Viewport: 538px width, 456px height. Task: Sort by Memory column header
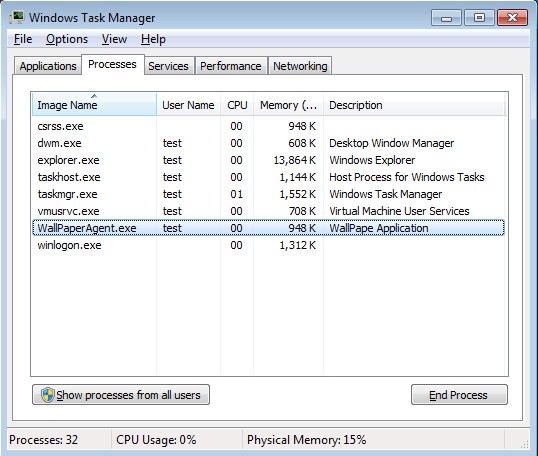coord(288,105)
